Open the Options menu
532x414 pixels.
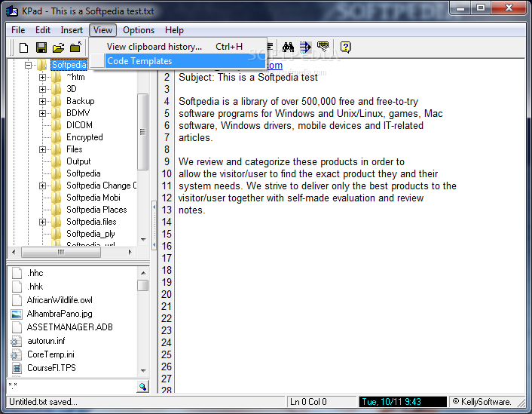139,30
